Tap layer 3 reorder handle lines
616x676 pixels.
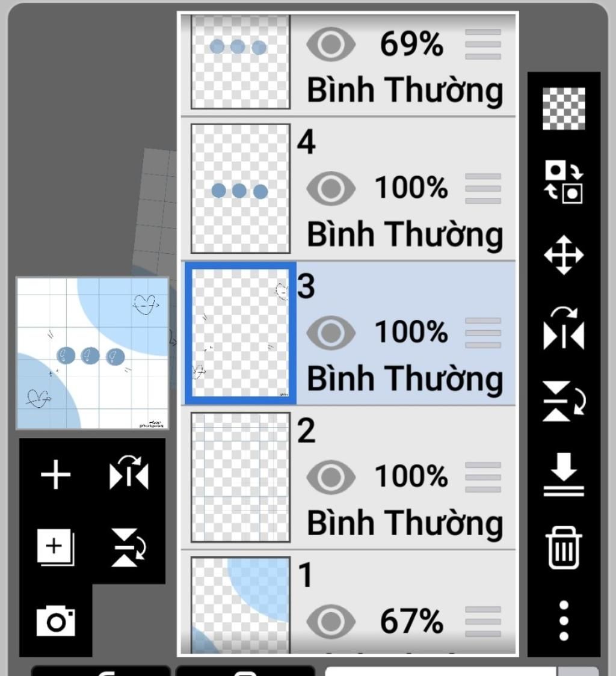[483, 333]
